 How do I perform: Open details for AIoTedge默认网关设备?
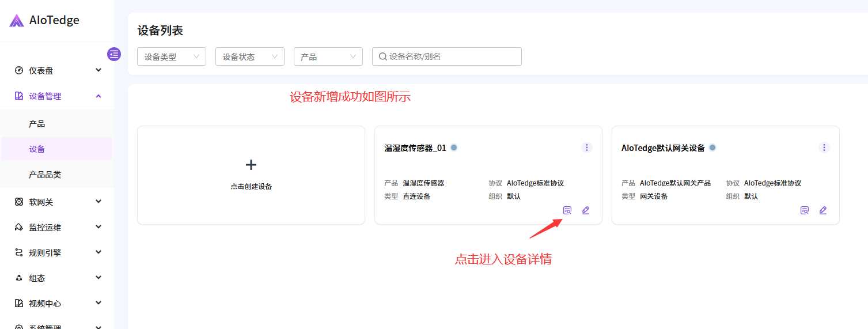click(805, 210)
